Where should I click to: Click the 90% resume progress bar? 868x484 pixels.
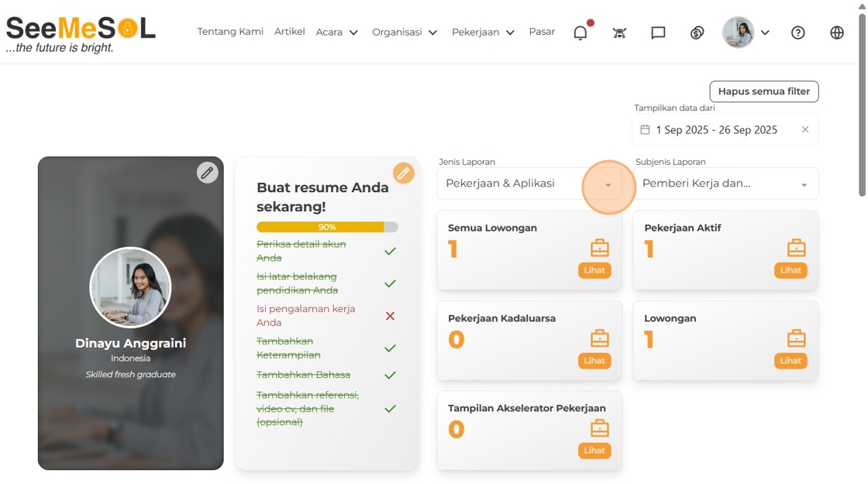(327, 227)
